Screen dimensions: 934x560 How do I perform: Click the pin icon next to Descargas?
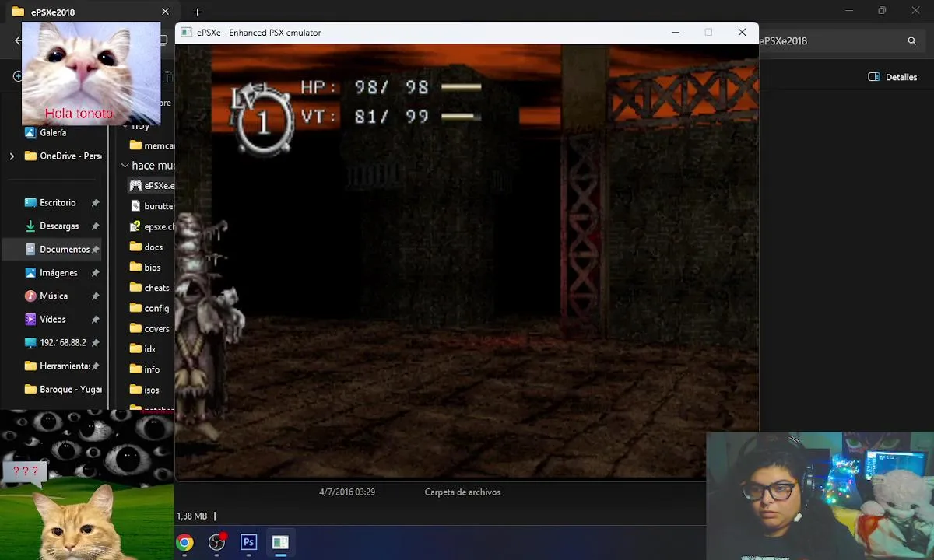coord(95,226)
